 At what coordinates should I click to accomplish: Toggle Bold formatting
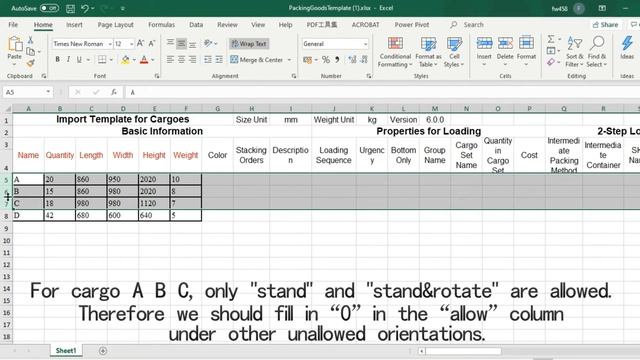click(x=58, y=60)
